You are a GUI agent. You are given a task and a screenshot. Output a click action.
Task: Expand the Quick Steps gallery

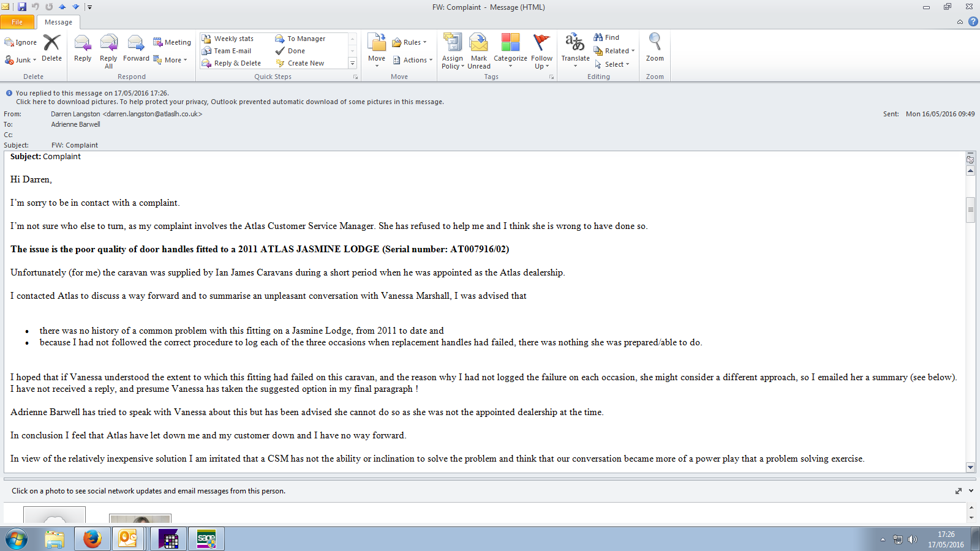(x=352, y=63)
